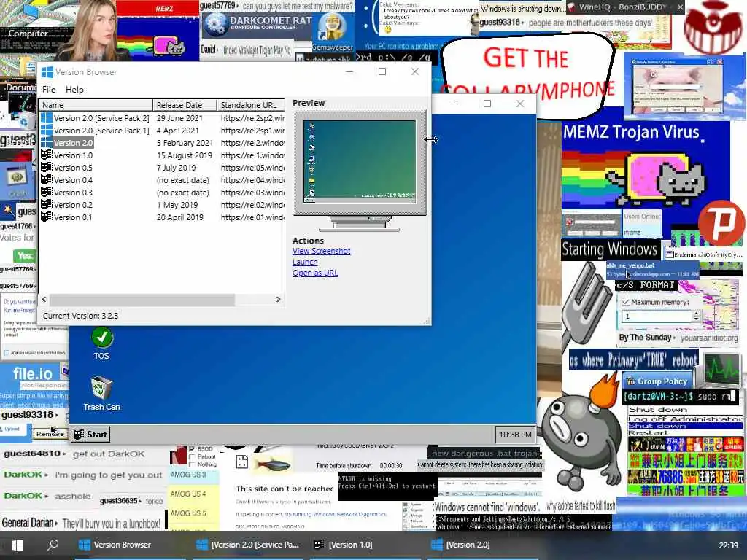
Task: Click the https://rel05.wind URL cell
Action: tap(252, 168)
